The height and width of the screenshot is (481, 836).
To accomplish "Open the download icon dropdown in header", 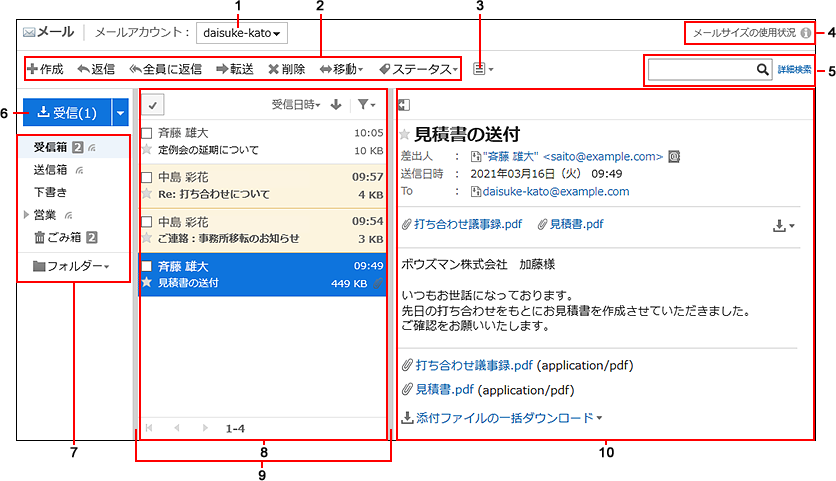I will (x=783, y=226).
